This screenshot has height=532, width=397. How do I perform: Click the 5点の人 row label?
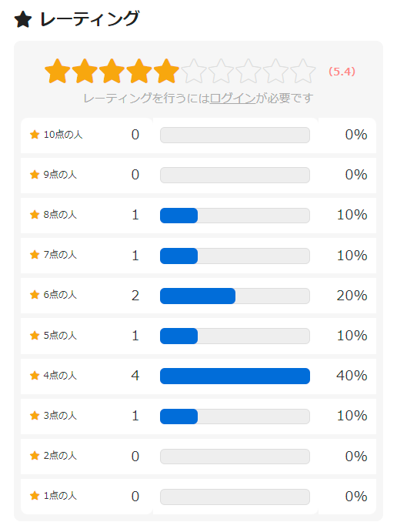point(60,336)
